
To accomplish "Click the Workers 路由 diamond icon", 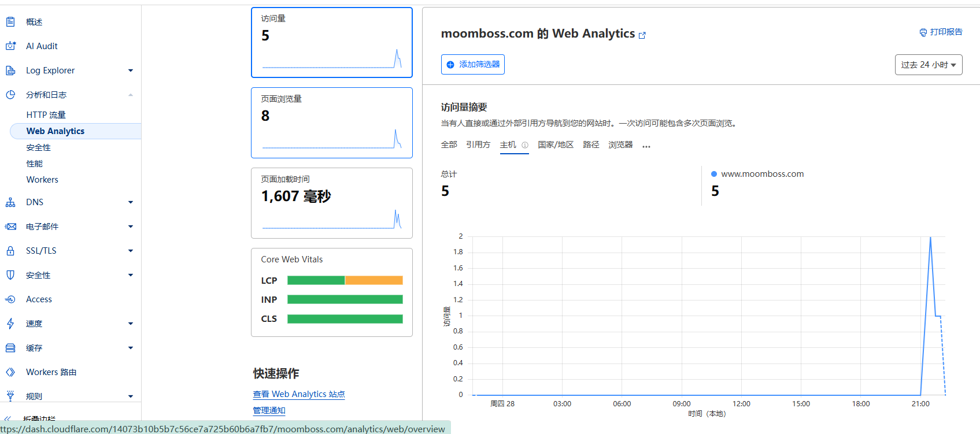I will (10, 372).
